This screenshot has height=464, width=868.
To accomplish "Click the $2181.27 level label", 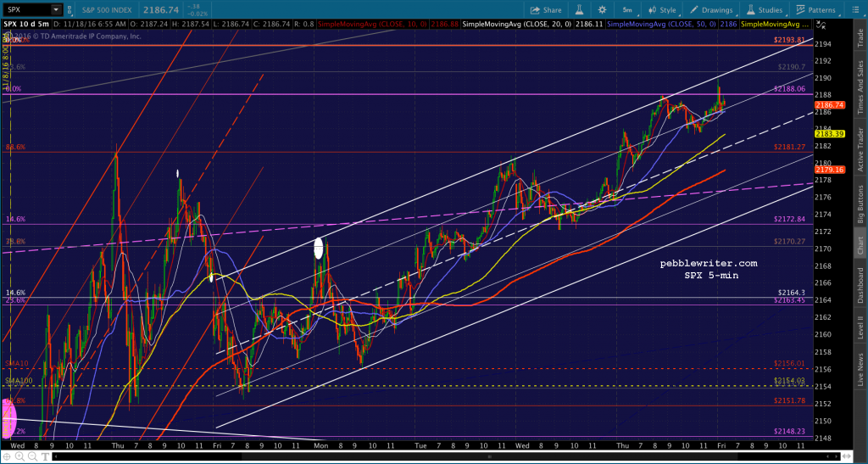I will [789, 147].
